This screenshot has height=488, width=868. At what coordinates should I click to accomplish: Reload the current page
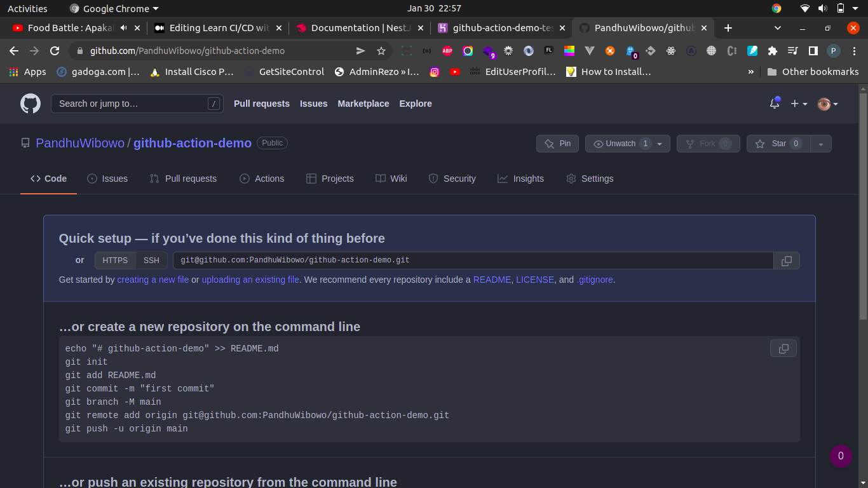(55, 51)
